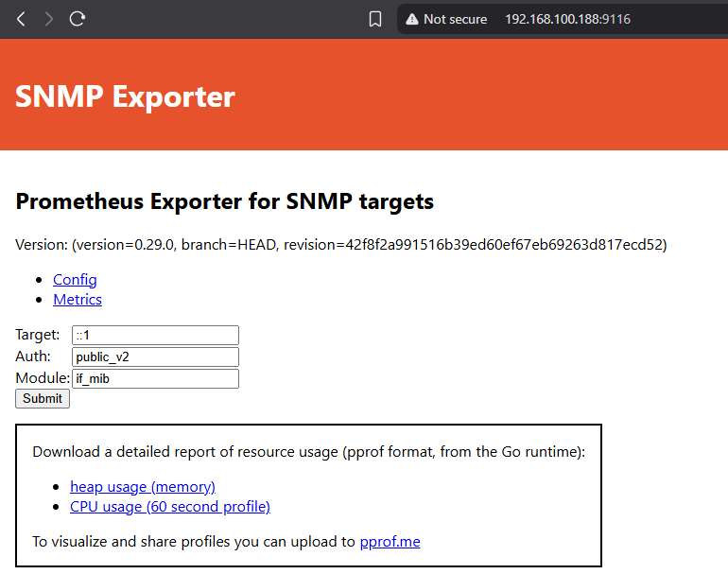Reload the page with the refresh icon

tap(78, 19)
